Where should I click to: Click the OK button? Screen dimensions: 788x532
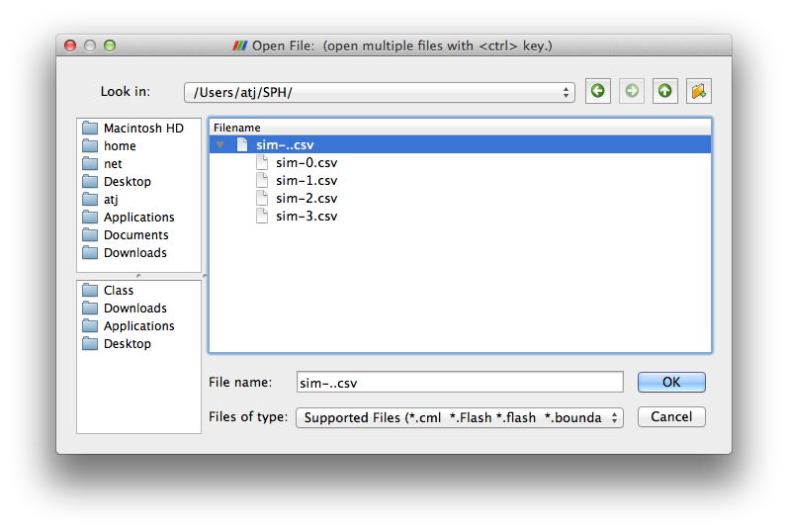(x=671, y=382)
